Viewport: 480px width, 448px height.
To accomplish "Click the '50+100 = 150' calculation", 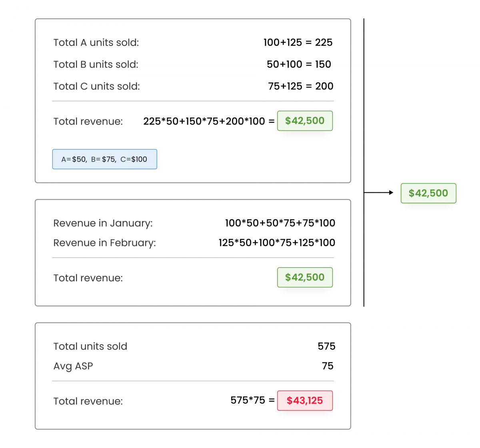I will click(298, 64).
